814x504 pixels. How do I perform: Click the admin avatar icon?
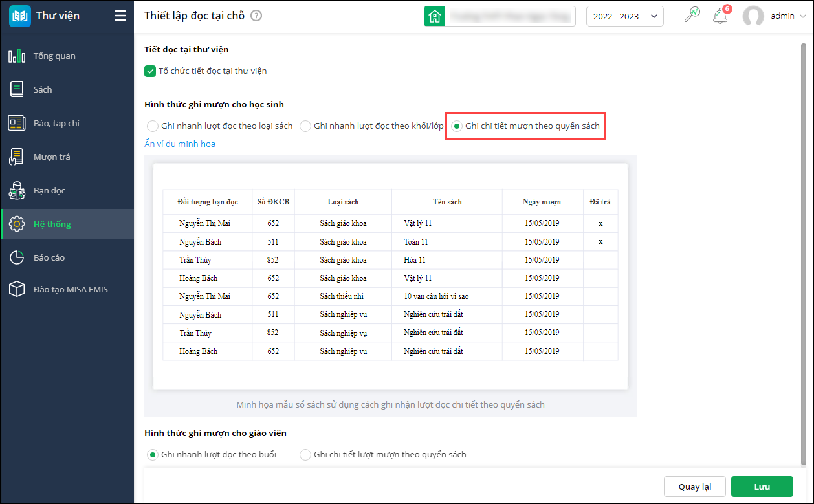click(x=753, y=16)
